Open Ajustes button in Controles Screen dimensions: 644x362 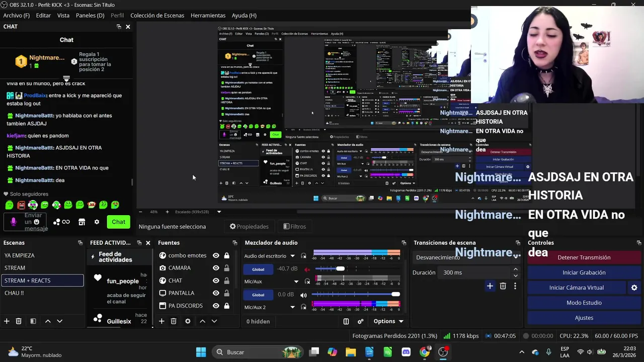(x=584, y=318)
